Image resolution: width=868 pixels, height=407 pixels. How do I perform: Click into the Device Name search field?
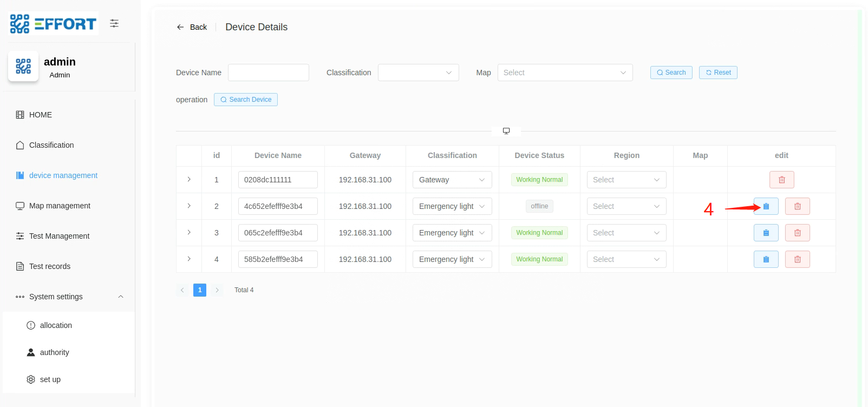click(x=268, y=73)
